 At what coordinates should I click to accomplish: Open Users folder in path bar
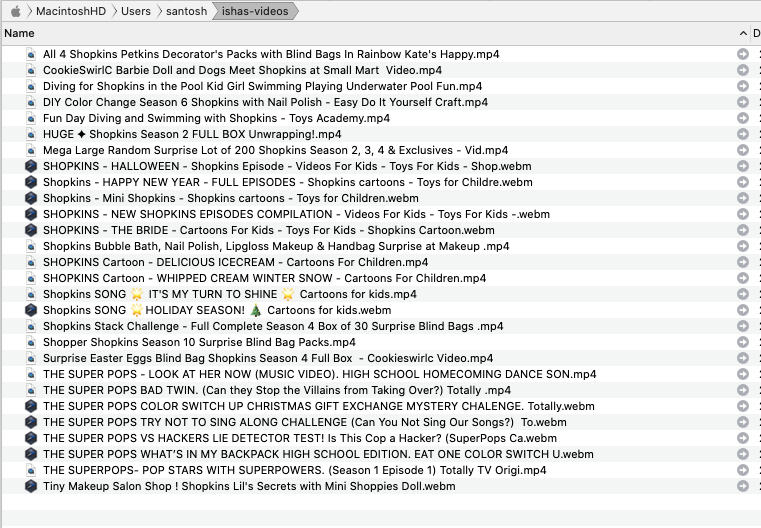pyautogui.click(x=136, y=11)
